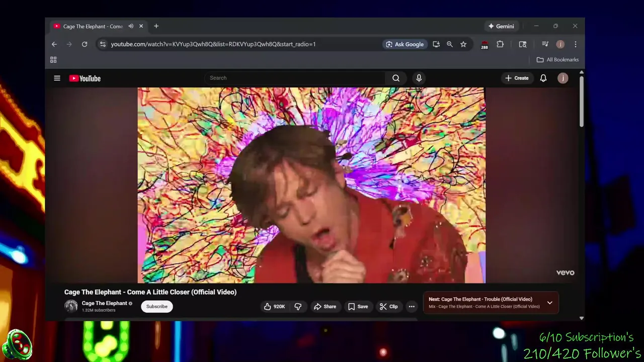Bookmark this page with star icon
This screenshot has height=362, width=644.
[x=463, y=44]
